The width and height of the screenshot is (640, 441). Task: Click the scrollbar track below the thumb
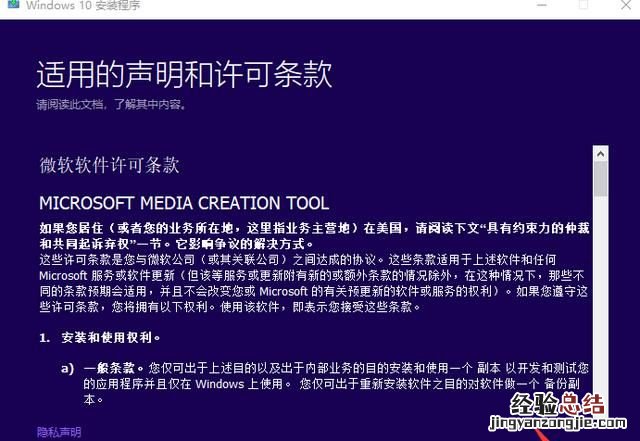coord(600,302)
